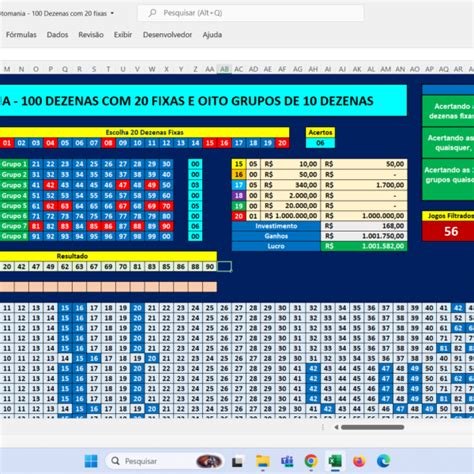Select column header M

tap(7, 69)
